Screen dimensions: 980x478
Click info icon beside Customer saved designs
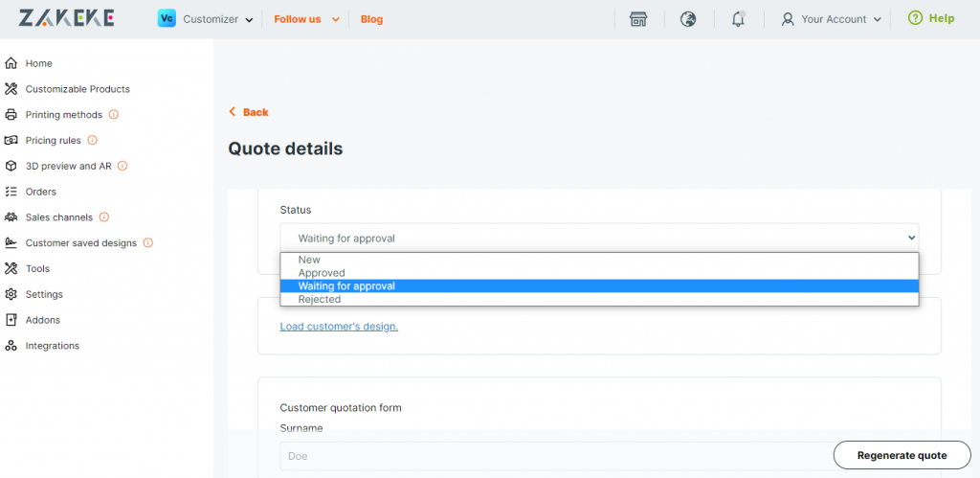(x=148, y=242)
